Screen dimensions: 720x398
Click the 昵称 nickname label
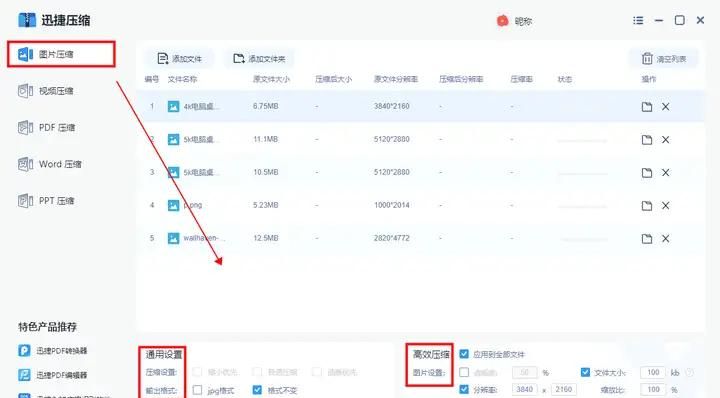pos(523,21)
